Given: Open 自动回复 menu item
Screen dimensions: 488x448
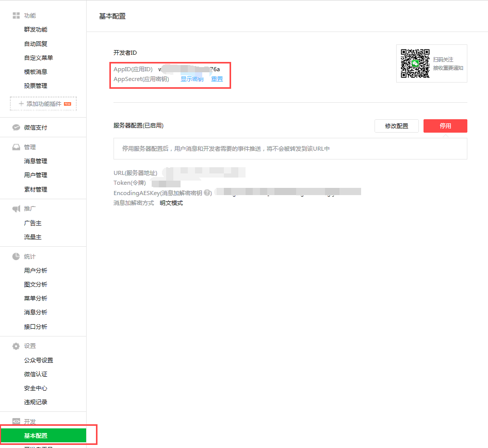Looking at the screenshot, I should tap(36, 44).
